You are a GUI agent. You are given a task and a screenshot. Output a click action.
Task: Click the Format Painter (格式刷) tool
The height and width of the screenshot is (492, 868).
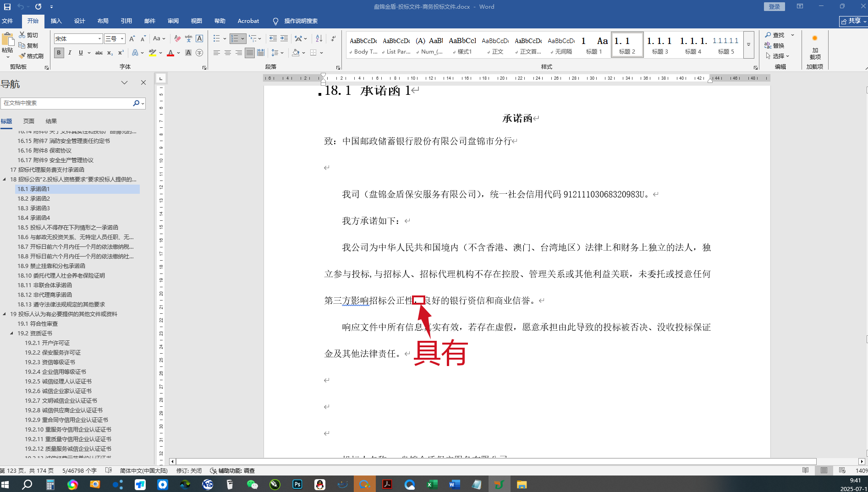(x=31, y=56)
